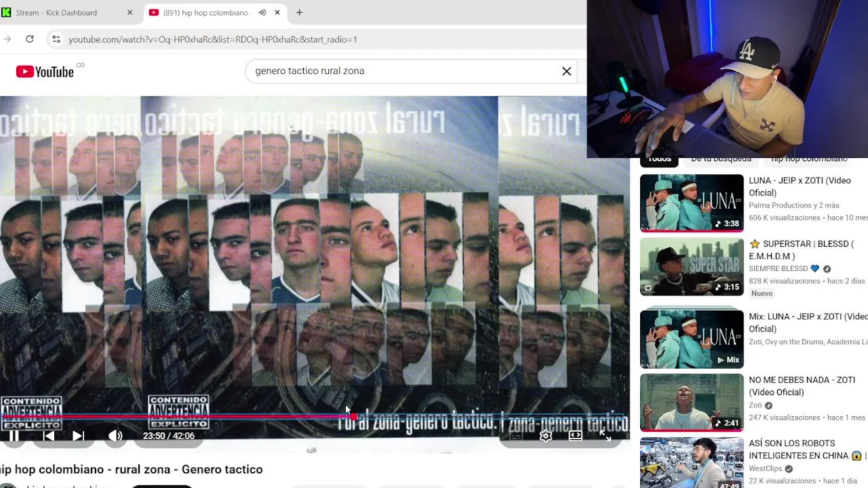Click the 'Nuevo' badge
Screen dimensions: 868x488
[x=762, y=293]
